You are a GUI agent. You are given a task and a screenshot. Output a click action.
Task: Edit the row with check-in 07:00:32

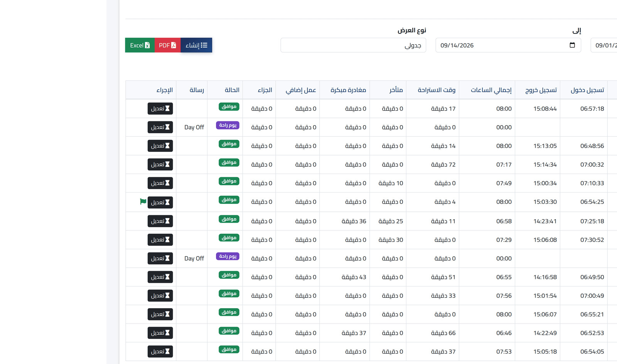tap(160, 164)
